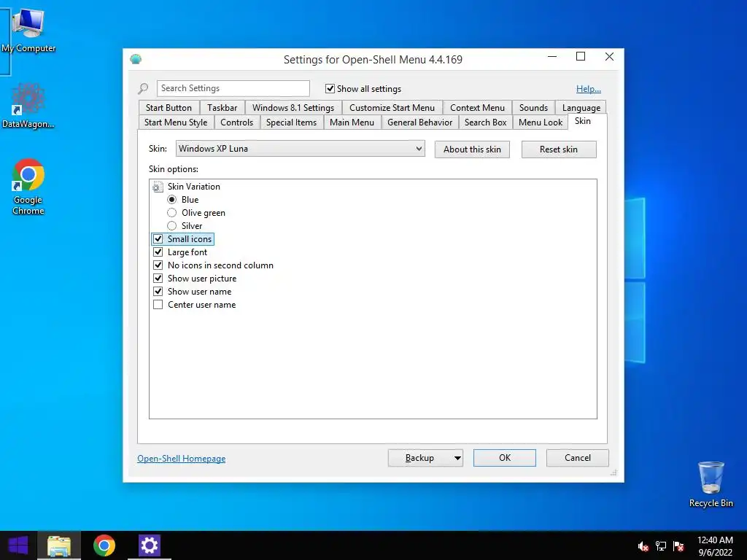Open the Help link
The width and height of the screenshot is (747, 560).
[589, 89]
